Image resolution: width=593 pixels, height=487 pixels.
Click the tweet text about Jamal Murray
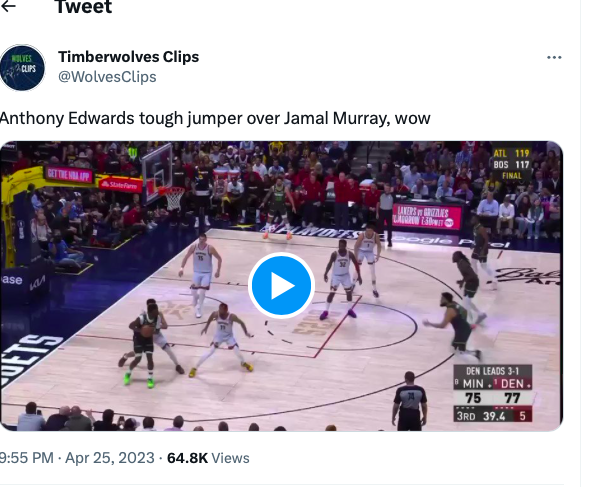click(215, 118)
